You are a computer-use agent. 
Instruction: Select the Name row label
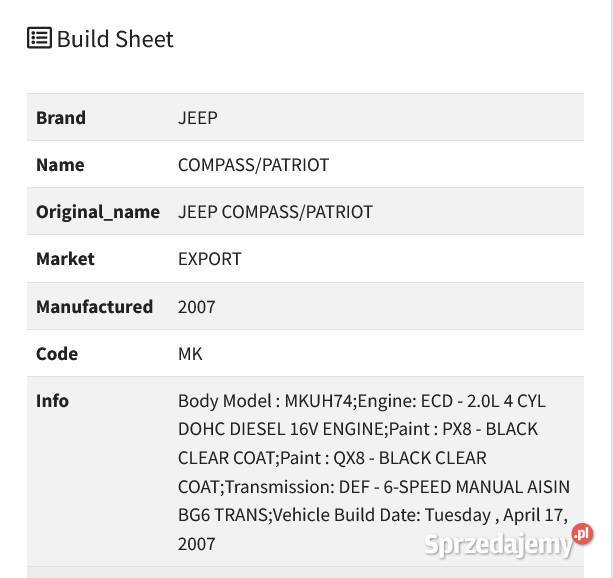60,164
